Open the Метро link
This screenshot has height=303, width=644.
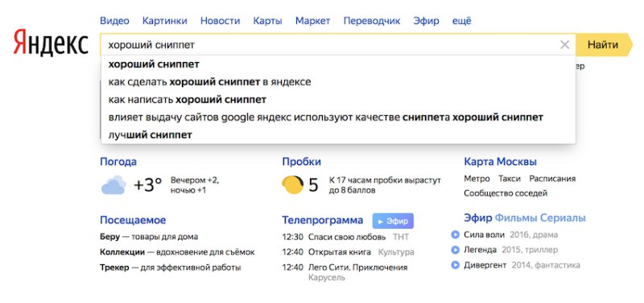click(x=477, y=179)
